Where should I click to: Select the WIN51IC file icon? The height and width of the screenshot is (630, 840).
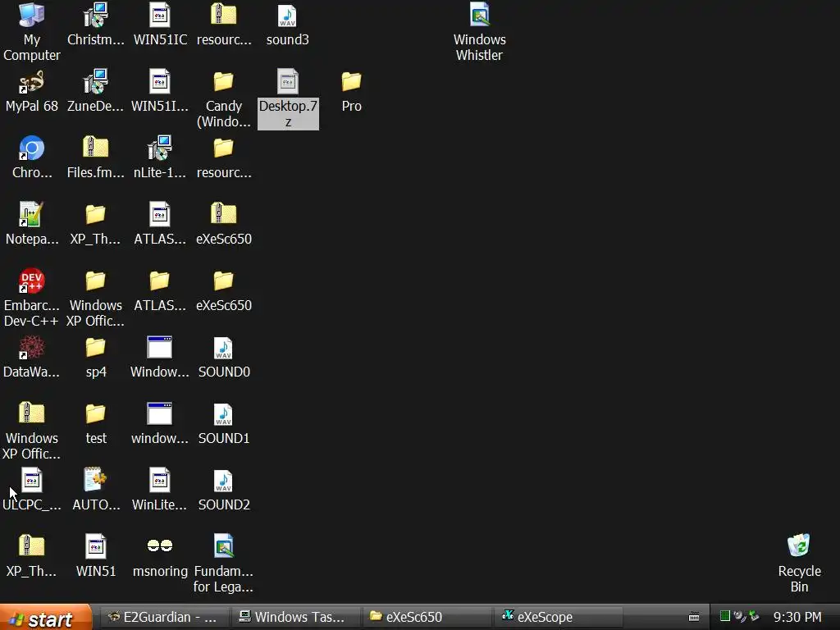coord(160,16)
